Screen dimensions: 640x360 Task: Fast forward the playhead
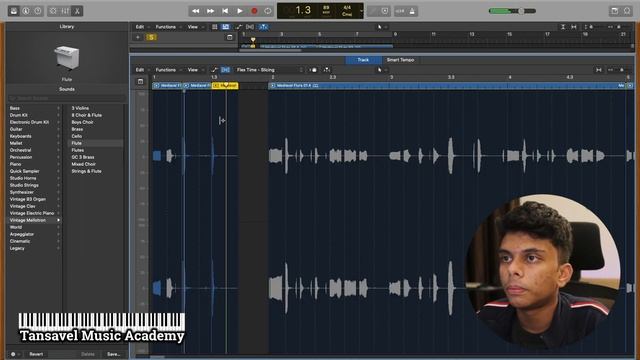tap(210, 11)
